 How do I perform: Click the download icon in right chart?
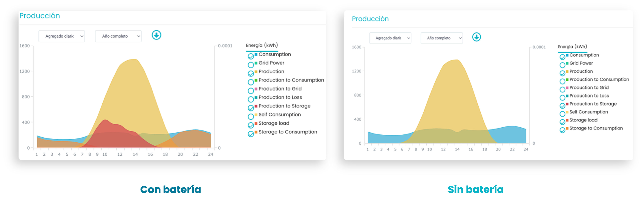(x=476, y=37)
